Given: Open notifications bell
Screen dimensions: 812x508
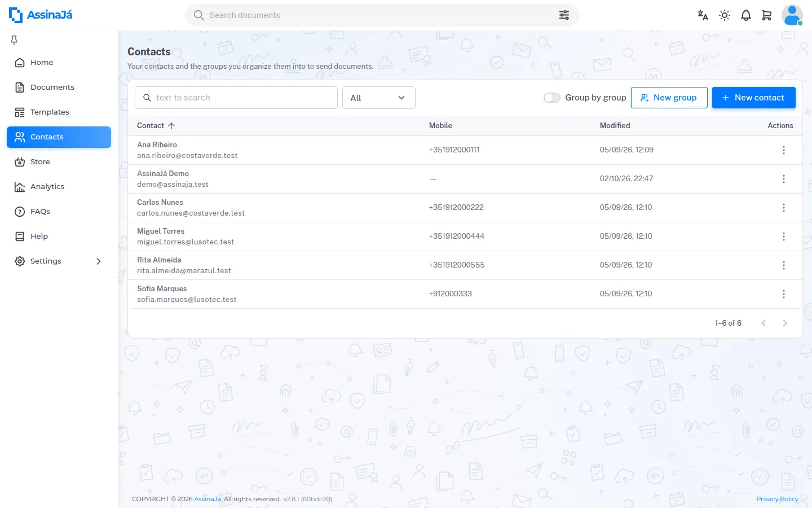Looking at the screenshot, I should click(x=746, y=15).
